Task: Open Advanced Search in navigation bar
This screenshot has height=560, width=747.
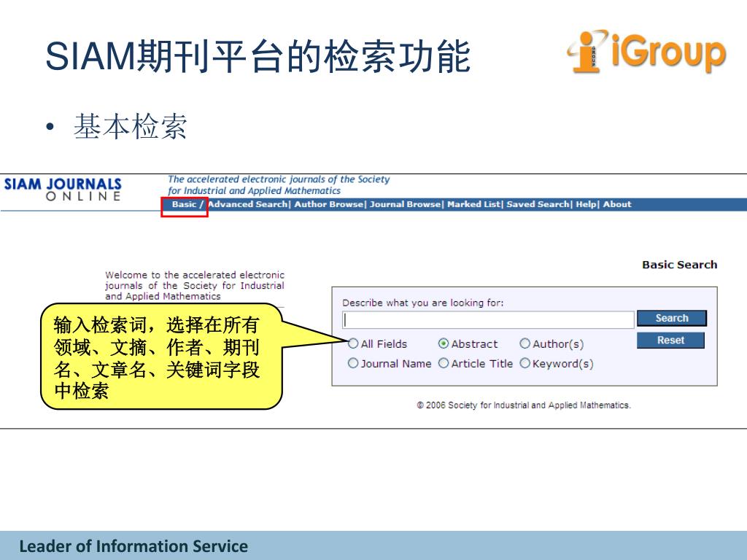Action: pos(248,204)
